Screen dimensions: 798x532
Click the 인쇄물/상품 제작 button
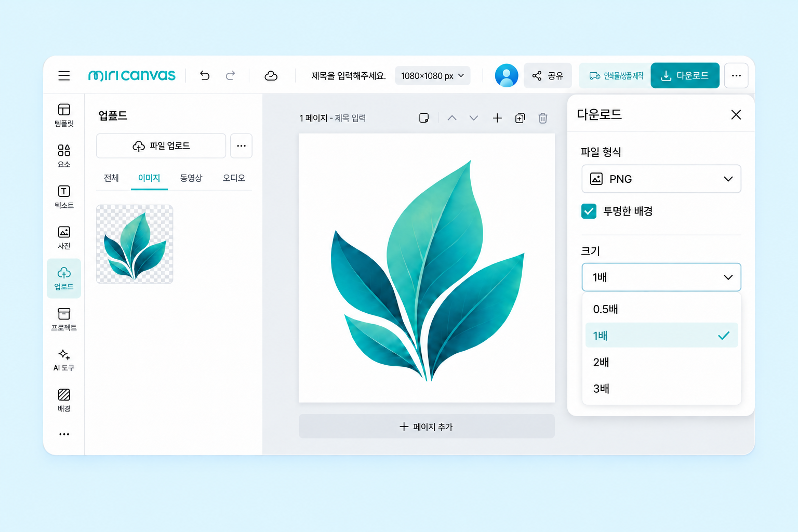(616, 76)
